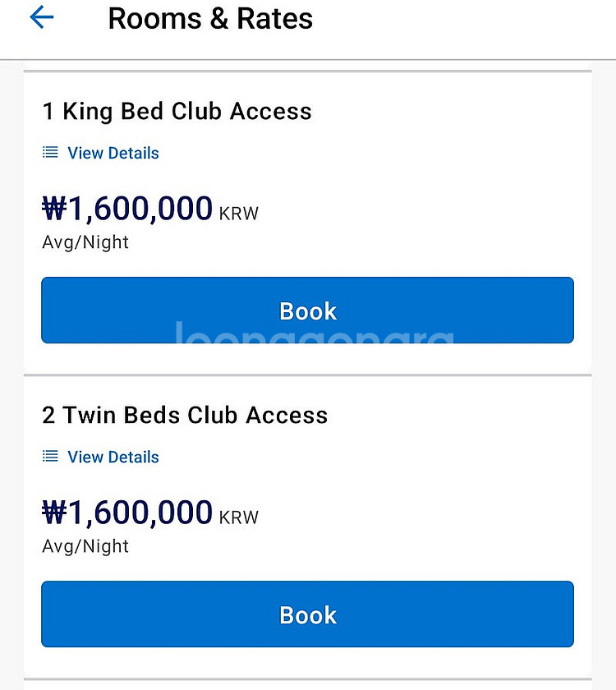Tap the KRW currency label on the King Bed card

[x=239, y=214]
